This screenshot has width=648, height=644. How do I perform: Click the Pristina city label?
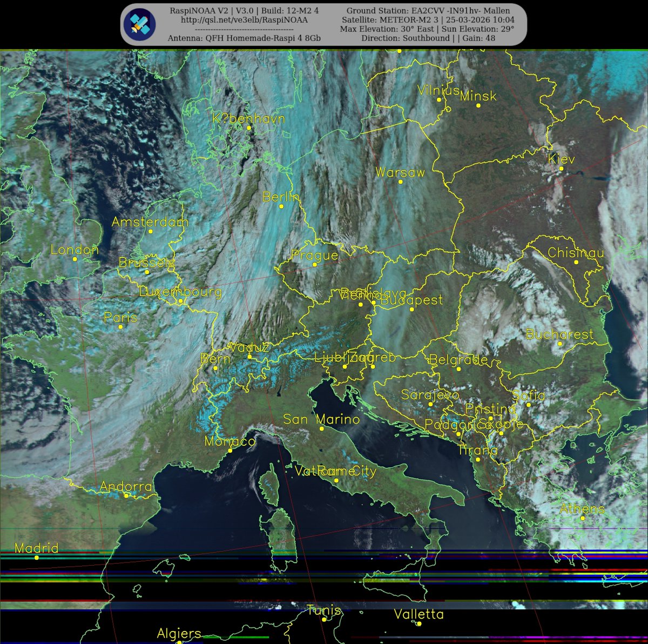pyautogui.click(x=490, y=409)
